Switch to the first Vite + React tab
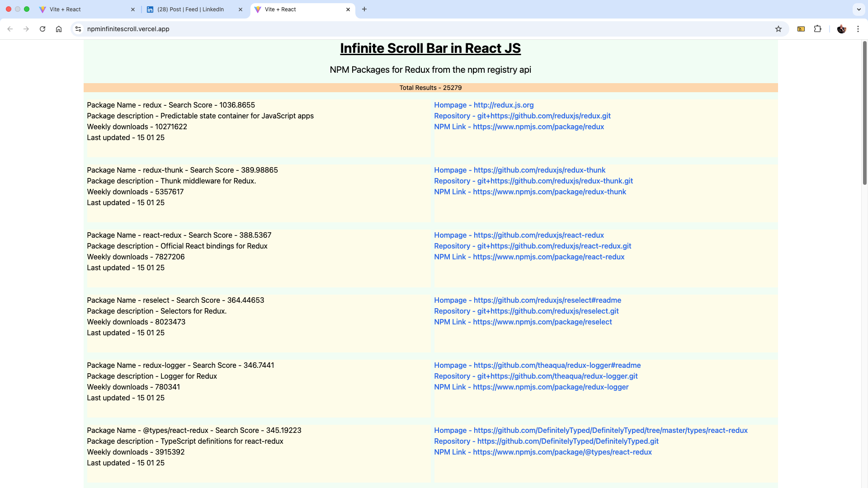This screenshot has height=488, width=868. 86,9
